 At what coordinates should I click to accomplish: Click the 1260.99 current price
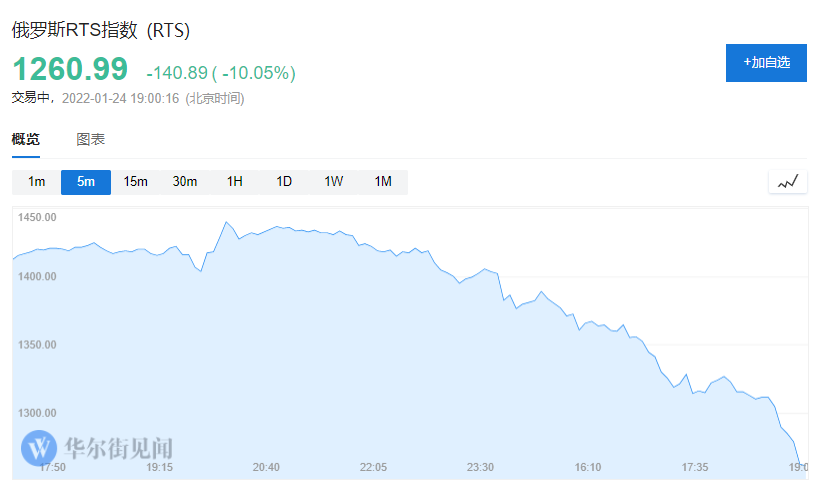point(70,69)
